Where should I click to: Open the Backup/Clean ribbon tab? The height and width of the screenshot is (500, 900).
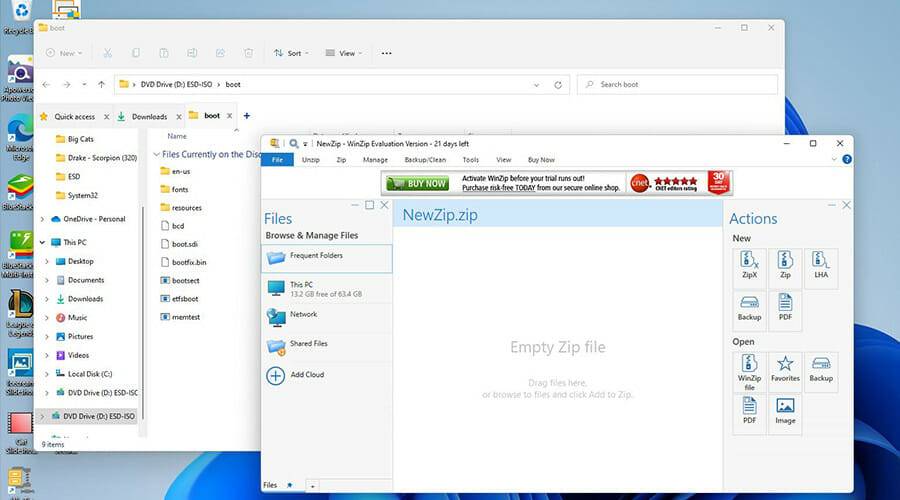coord(425,160)
